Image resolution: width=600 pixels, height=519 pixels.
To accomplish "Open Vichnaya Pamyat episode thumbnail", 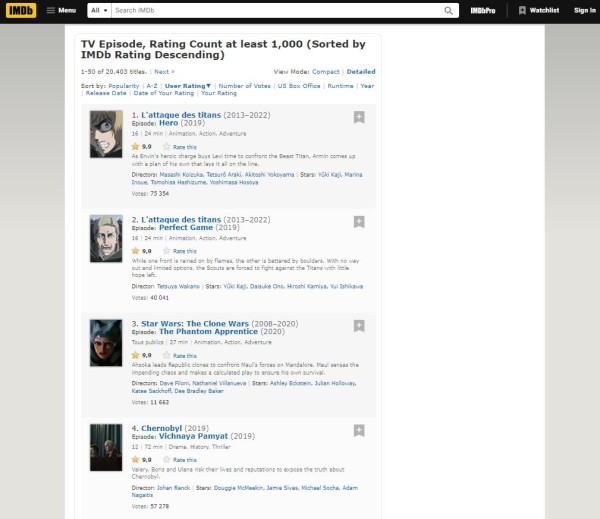I will click(x=106, y=447).
